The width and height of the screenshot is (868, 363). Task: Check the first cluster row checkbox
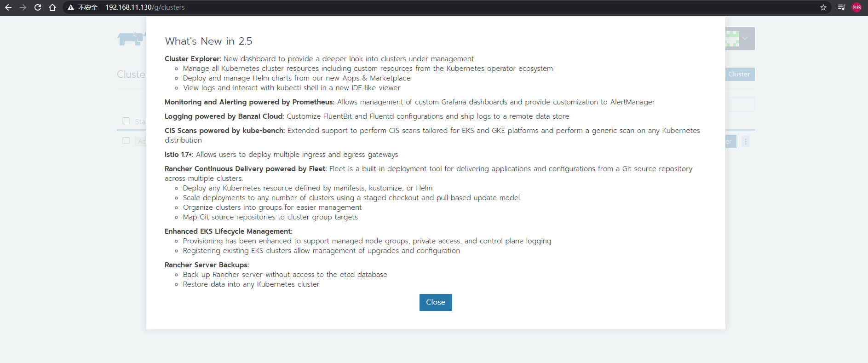pyautogui.click(x=126, y=141)
